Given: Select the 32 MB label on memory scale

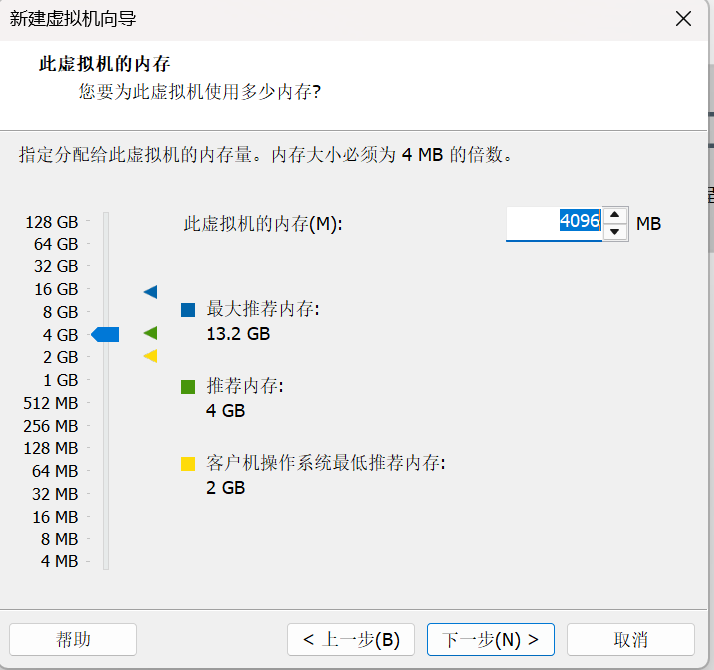Looking at the screenshot, I should [x=55, y=494].
